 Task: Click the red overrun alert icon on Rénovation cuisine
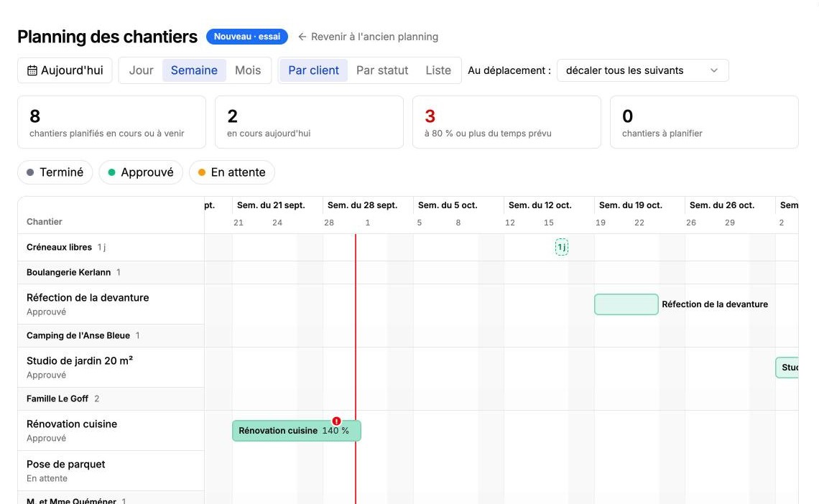tap(336, 421)
